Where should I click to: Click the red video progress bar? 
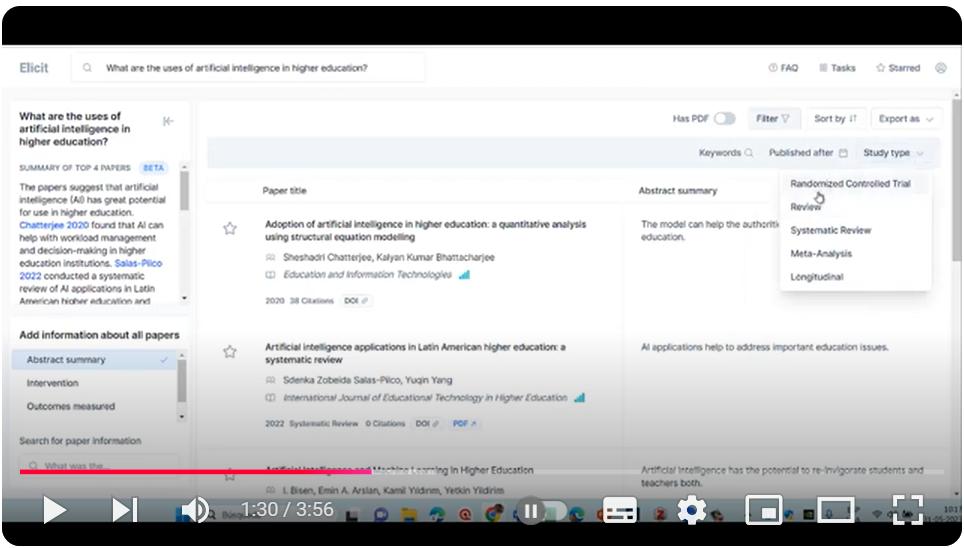click(x=196, y=472)
